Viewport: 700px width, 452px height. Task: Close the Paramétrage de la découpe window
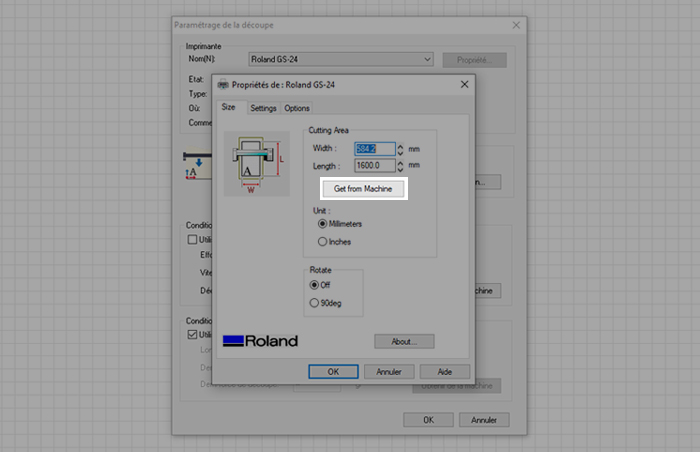[516, 25]
